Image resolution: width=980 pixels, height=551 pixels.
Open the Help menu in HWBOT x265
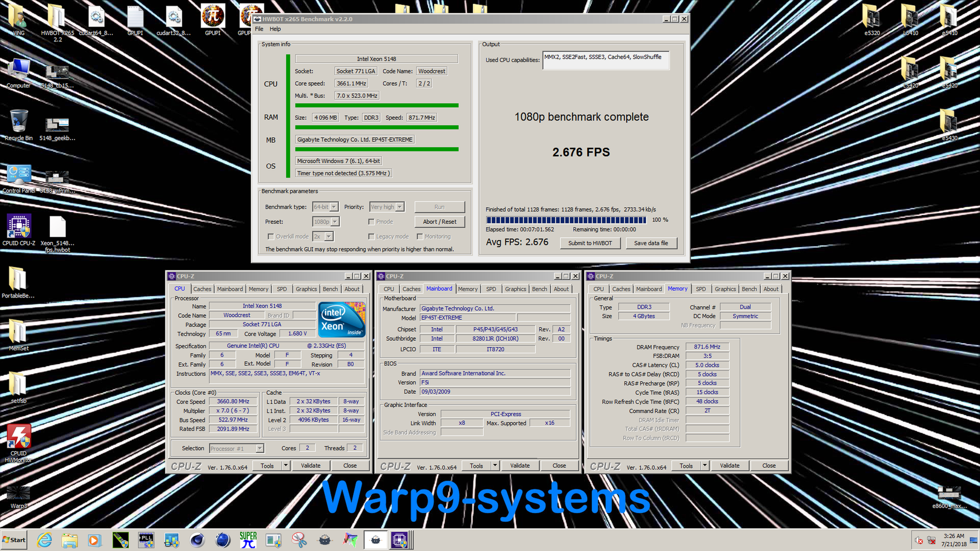275,29
